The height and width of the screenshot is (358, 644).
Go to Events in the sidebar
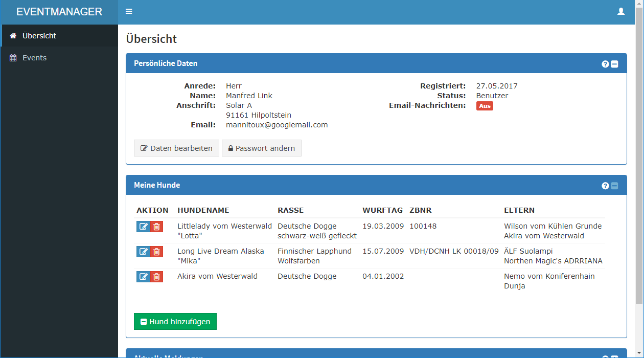tap(34, 58)
